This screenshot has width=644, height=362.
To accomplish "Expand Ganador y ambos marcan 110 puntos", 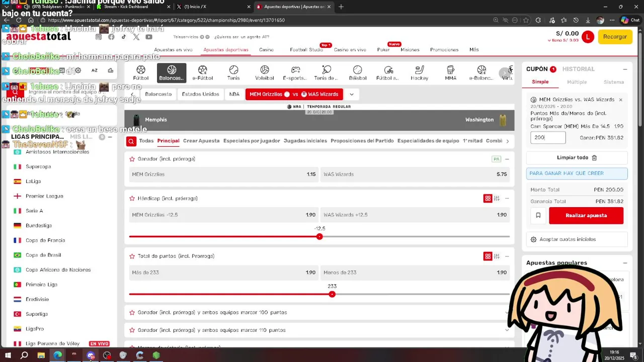I will (507, 330).
